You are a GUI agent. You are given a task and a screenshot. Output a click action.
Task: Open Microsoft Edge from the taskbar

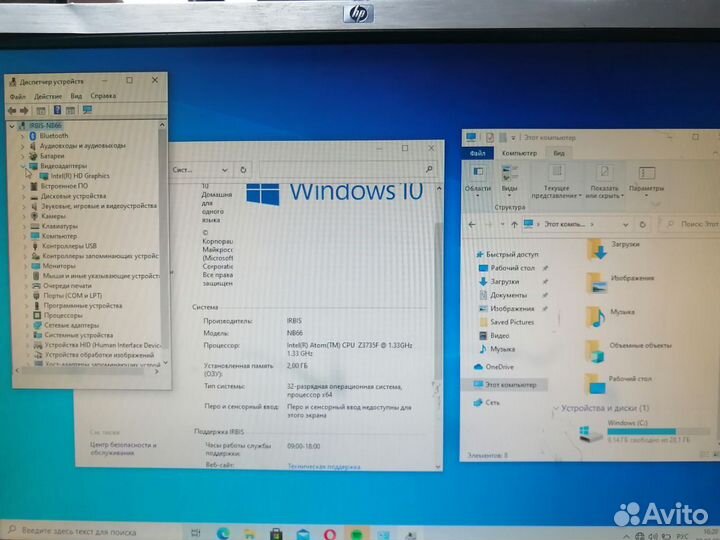[x=224, y=531]
